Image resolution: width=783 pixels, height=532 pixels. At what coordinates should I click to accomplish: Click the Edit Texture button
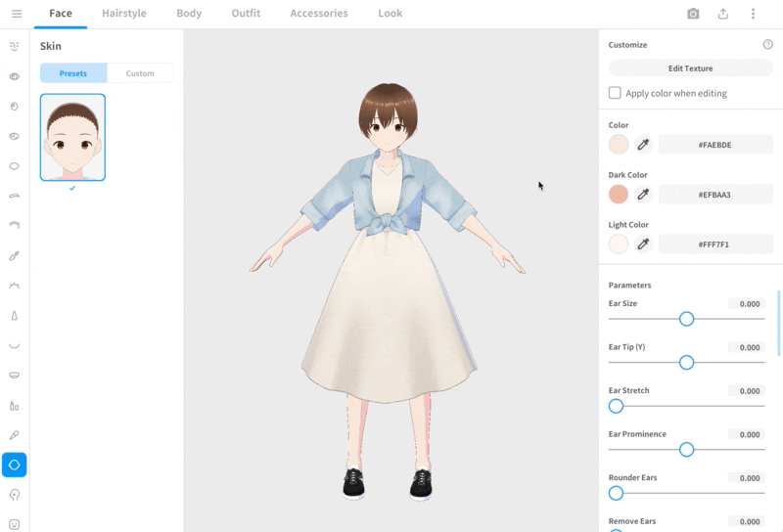tap(690, 68)
